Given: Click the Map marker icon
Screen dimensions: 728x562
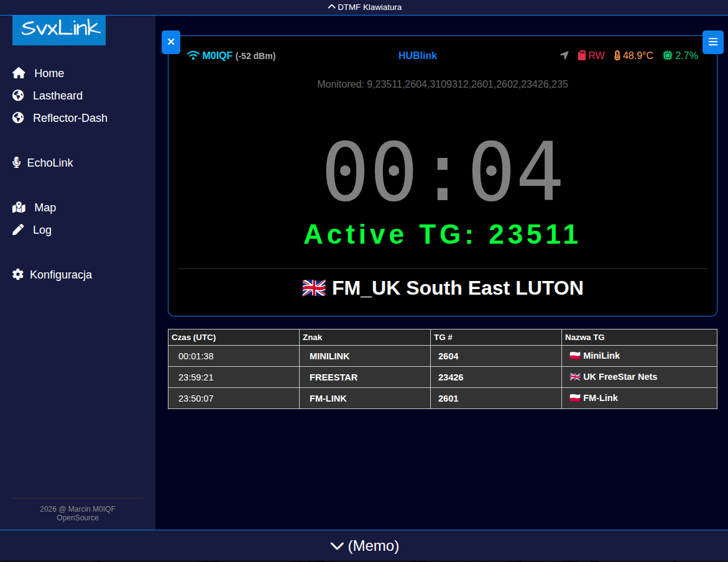Looking at the screenshot, I should pyautogui.click(x=19, y=208).
